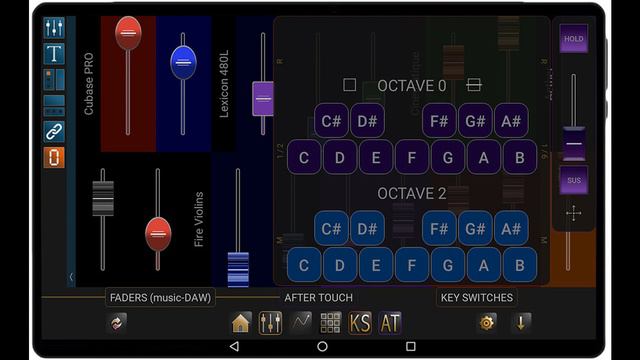This screenshot has width=640, height=360.
Task: Toggle the HOLD button
Action: (573, 39)
